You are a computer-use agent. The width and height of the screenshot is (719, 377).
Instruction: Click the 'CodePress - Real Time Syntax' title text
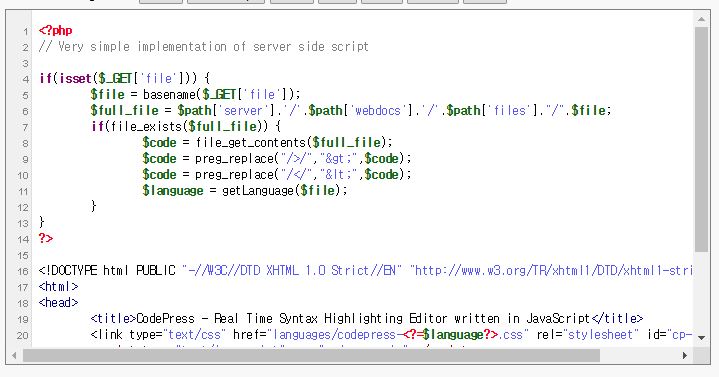pos(228,318)
